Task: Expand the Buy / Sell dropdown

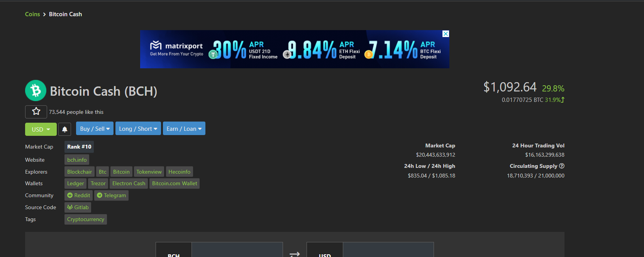Action: [95, 128]
